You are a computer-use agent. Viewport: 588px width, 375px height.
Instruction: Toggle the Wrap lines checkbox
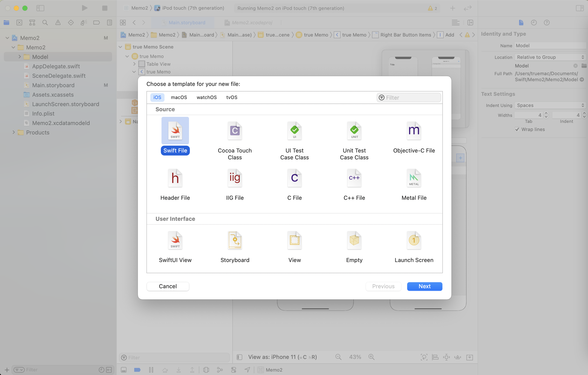point(517,129)
